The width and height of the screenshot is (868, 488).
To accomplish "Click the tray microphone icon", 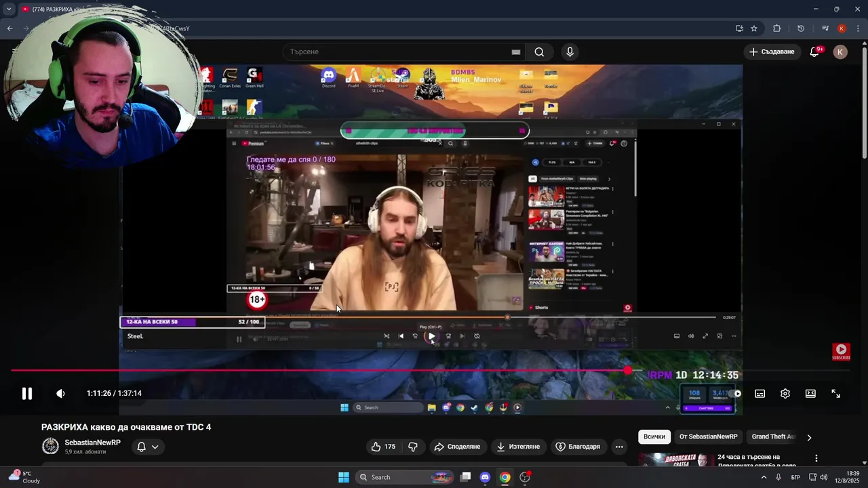I will 778,477.
